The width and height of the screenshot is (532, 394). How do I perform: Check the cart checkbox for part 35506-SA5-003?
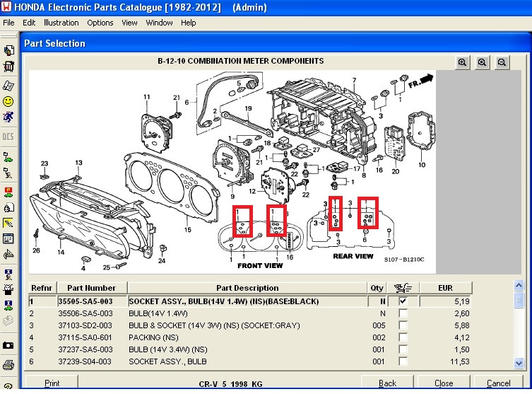coord(403,313)
